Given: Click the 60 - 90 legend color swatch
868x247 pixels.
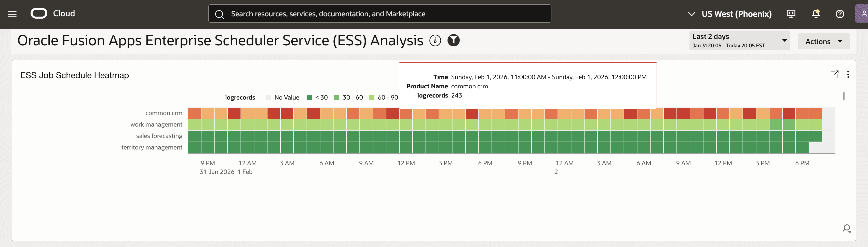Looking at the screenshot, I should coord(372,97).
